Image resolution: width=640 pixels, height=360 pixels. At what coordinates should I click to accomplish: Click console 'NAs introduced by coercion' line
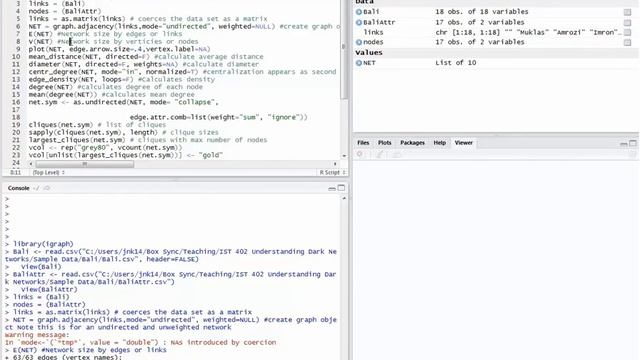140,342
